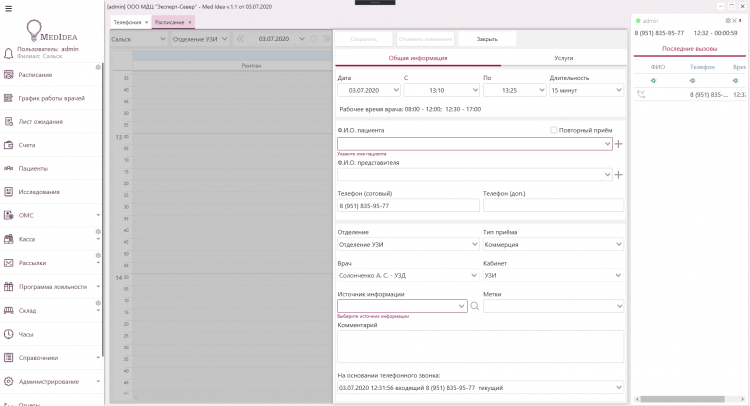
Task: Click the phone call icon in recent calls
Action: tap(640, 95)
